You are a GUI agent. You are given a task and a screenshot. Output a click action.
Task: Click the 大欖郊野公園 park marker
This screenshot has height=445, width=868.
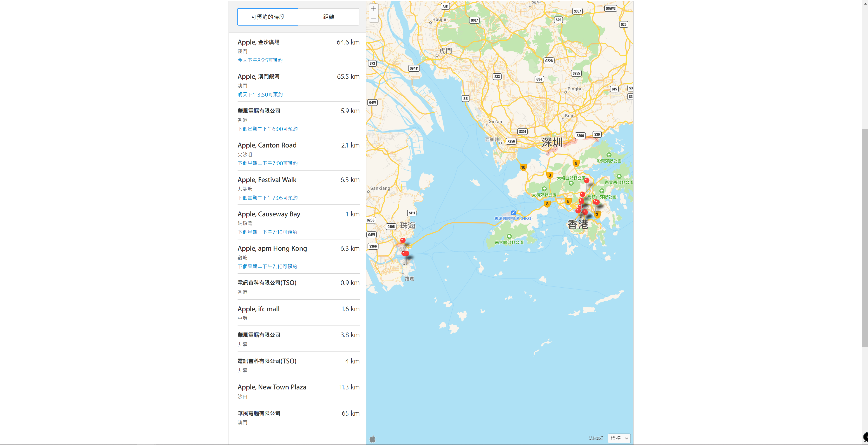[x=544, y=189]
